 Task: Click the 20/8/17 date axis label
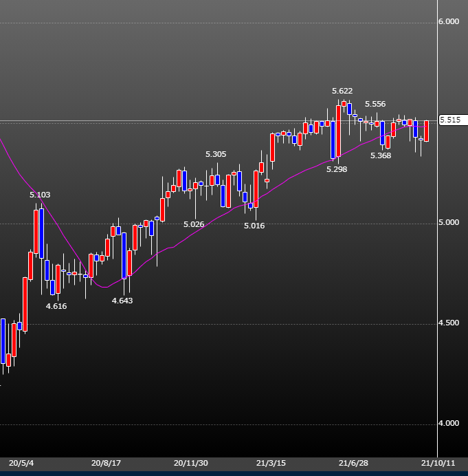tap(106, 463)
